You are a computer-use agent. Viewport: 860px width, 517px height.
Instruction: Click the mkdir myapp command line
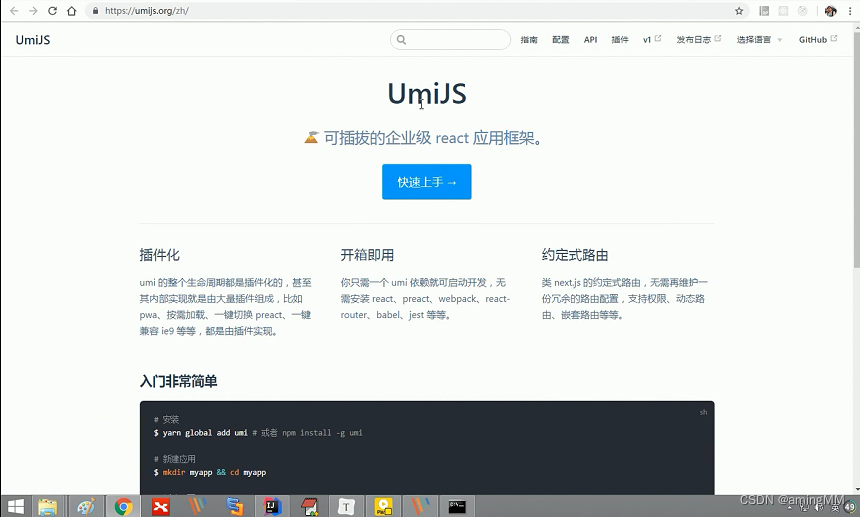point(210,472)
